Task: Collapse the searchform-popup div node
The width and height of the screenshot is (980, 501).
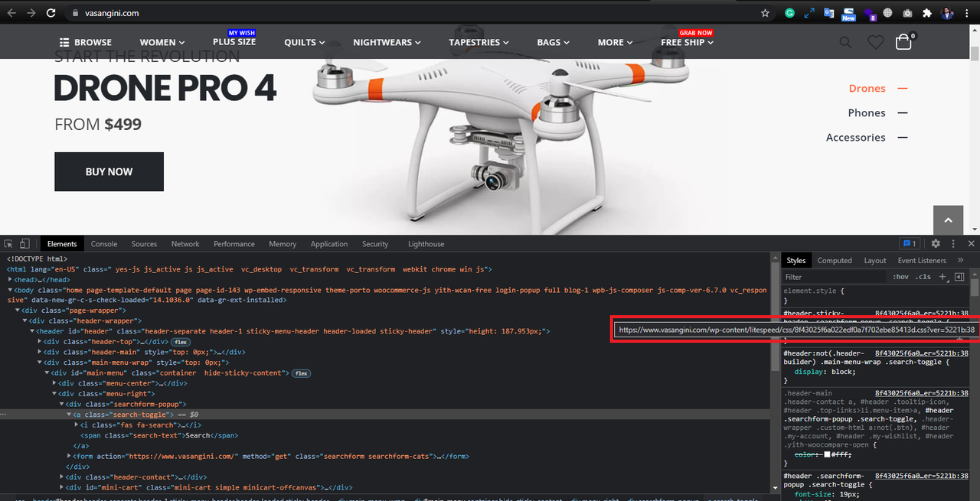Action: coord(62,404)
